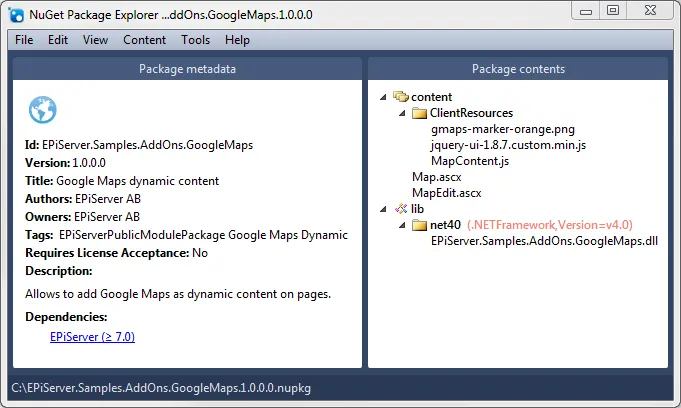Image resolution: width=681 pixels, height=408 pixels.
Task: Collapse the content tree node
Action: click(x=383, y=97)
